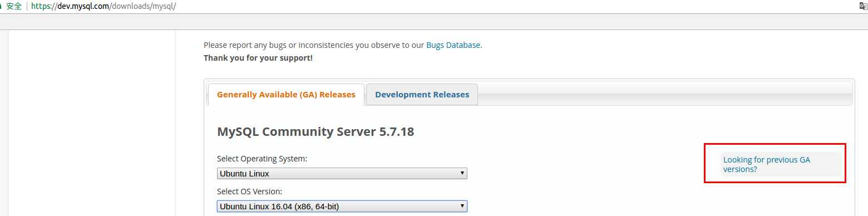Click the arrow on Select Operating System combo
868x216 pixels.
(462, 173)
